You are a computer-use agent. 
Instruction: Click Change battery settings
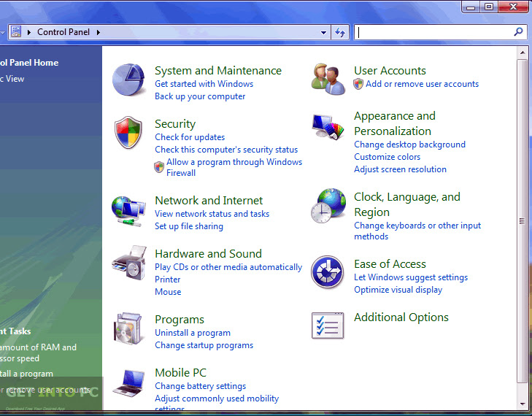200,386
